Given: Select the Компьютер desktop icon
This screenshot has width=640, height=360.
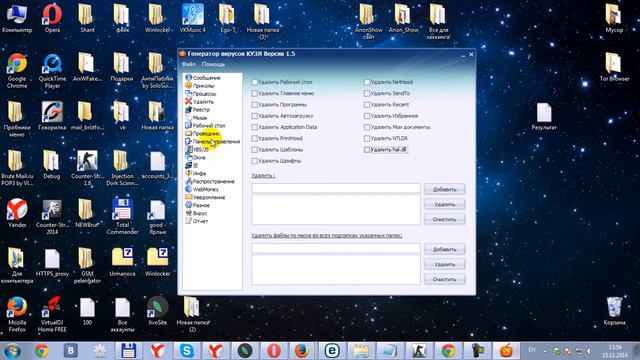Looking at the screenshot, I should [17, 18].
